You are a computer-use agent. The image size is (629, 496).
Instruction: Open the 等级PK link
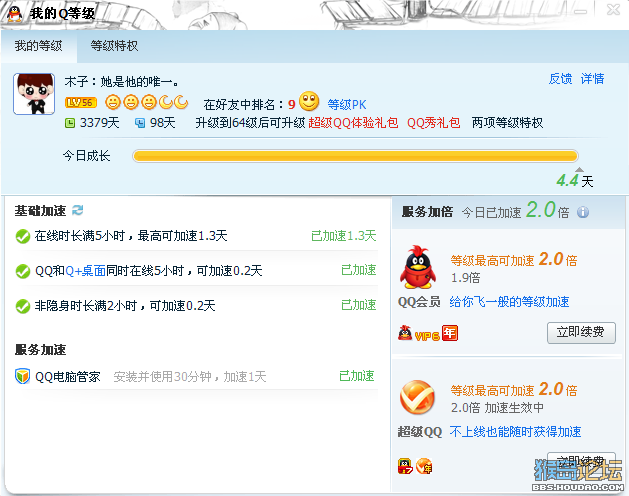(x=347, y=105)
